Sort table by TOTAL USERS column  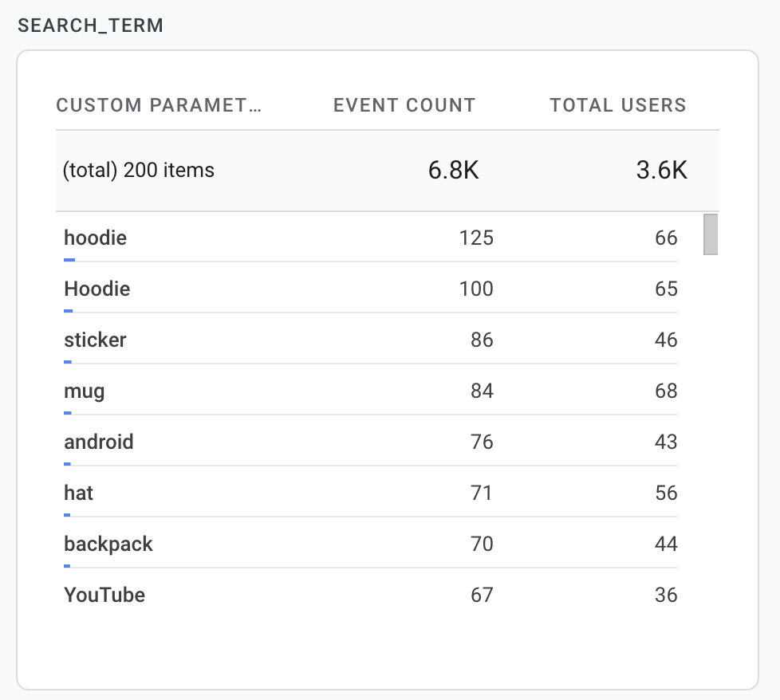pyautogui.click(x=617, y=104)
